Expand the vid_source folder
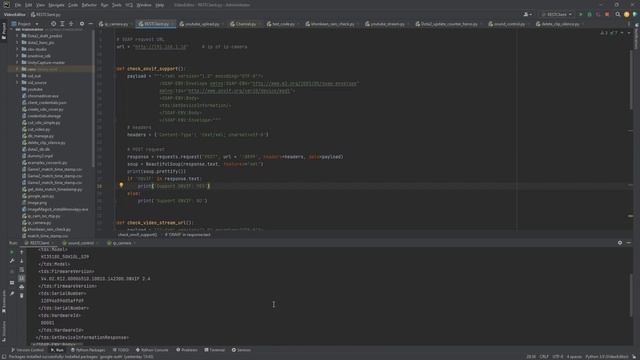The image size is (640, 360). [18, 82]
